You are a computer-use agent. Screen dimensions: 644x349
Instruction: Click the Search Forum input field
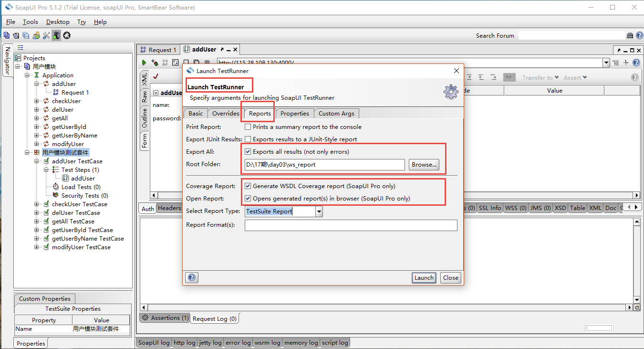[x=571, y=35]
